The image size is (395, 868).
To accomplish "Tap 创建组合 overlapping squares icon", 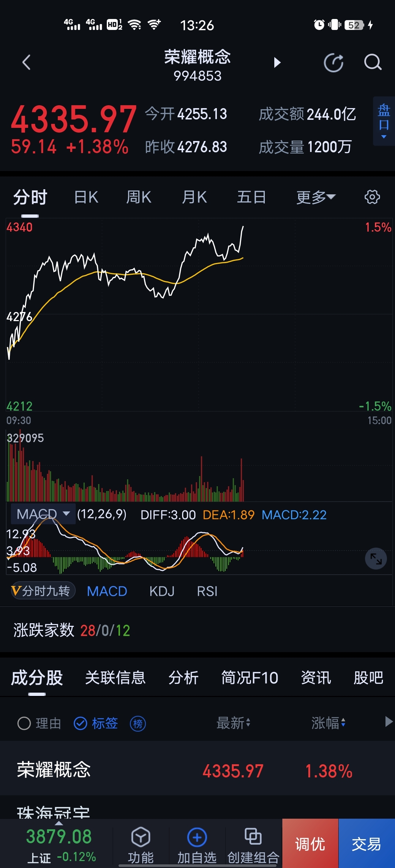I will [253, 836].
